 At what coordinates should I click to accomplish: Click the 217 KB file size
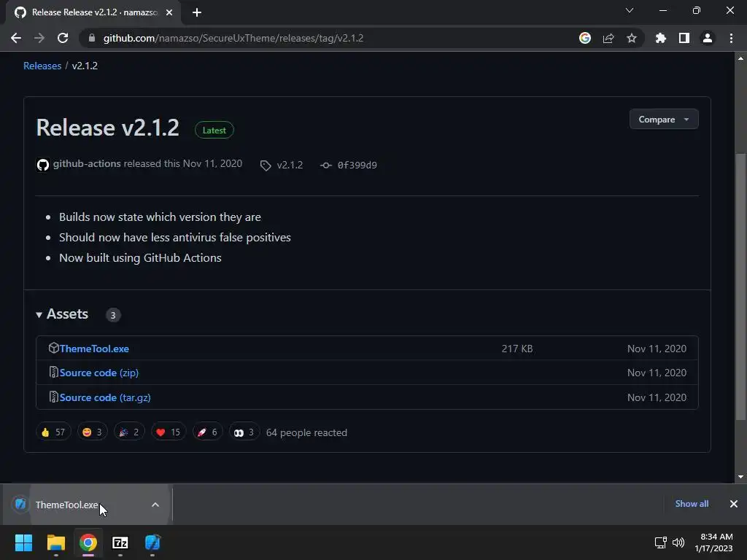(x=517, y=349)
